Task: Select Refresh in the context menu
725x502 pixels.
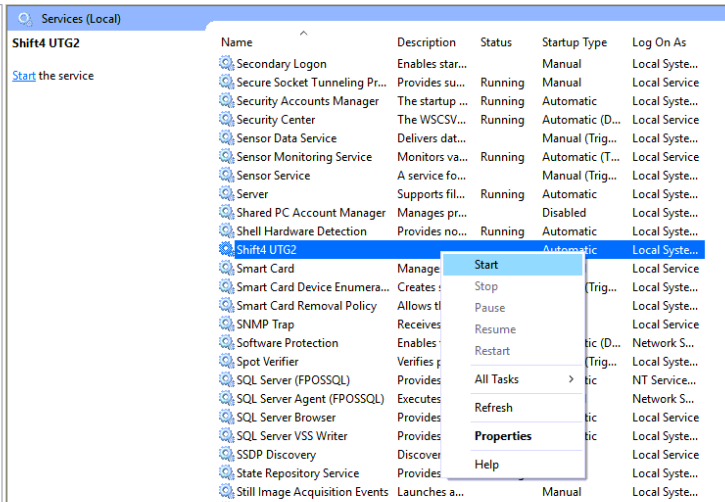Action: (x=493, y=408)
